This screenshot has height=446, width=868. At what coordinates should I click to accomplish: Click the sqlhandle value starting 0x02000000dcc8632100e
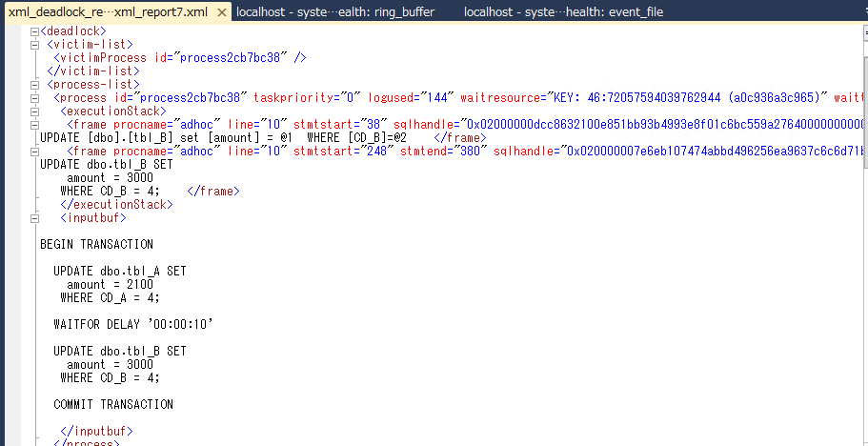pos(661,124)
